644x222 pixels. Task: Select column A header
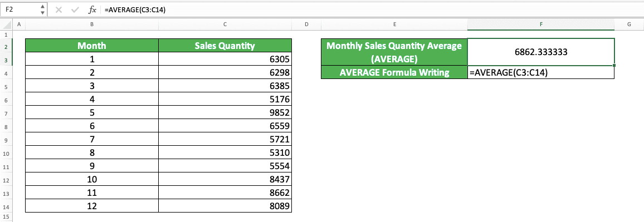coord(19,24)
